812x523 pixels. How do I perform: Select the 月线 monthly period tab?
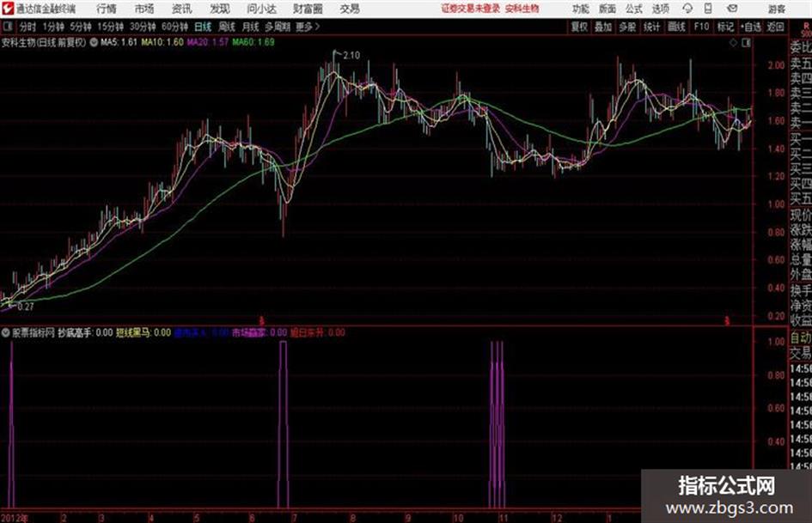[x=251, y=27]
